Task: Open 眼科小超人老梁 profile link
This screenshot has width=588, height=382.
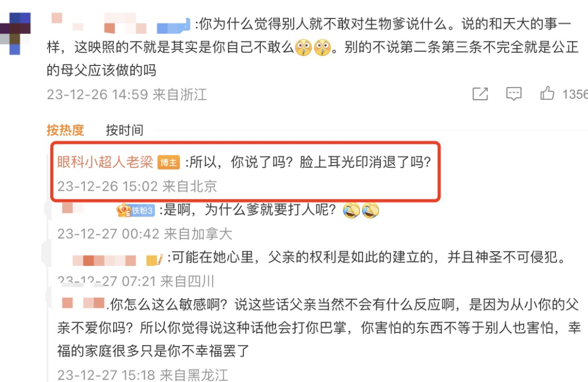Action: (x=105, y=162)
